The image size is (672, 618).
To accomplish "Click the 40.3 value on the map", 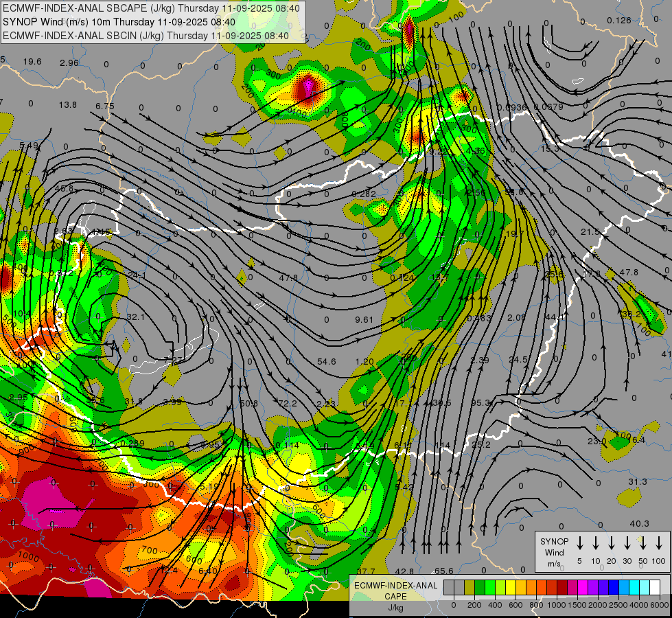I will point(640,524).
